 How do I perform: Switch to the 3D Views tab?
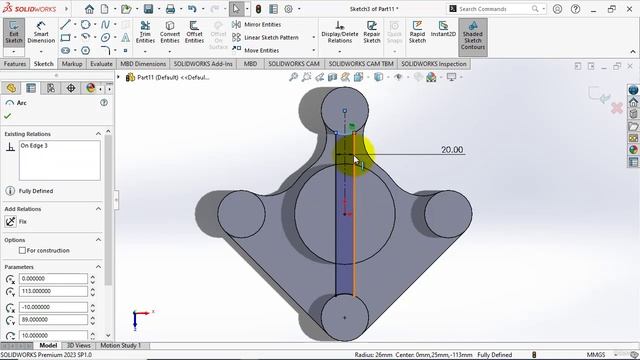[x=79, y=346]
